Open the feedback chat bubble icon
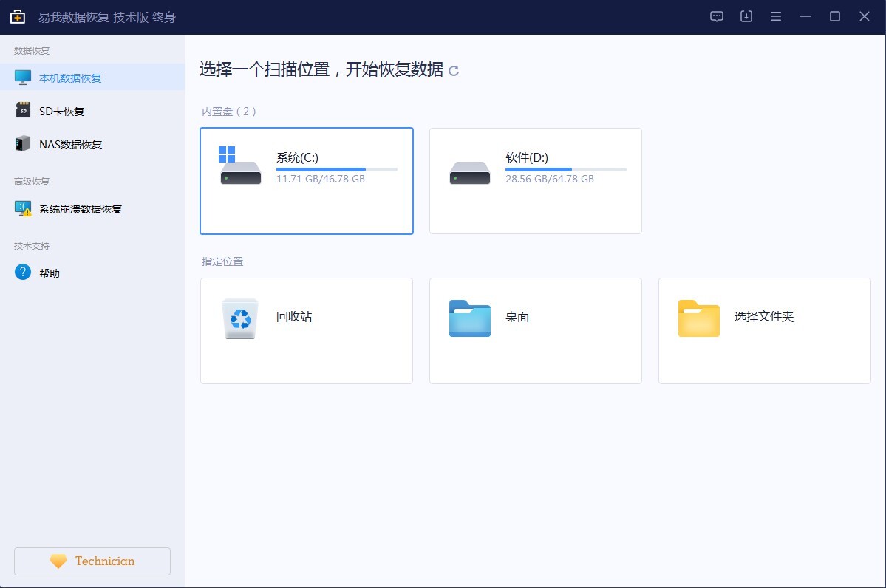 (716, 16)
